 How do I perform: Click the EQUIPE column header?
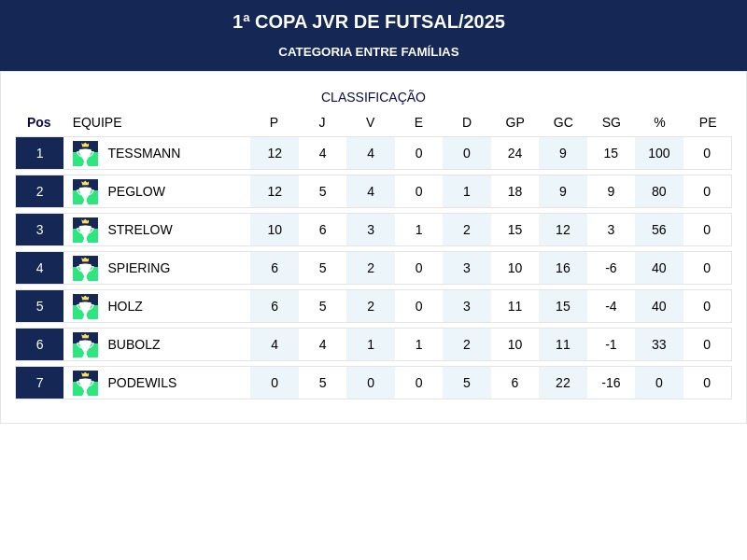tap(97, 122)
